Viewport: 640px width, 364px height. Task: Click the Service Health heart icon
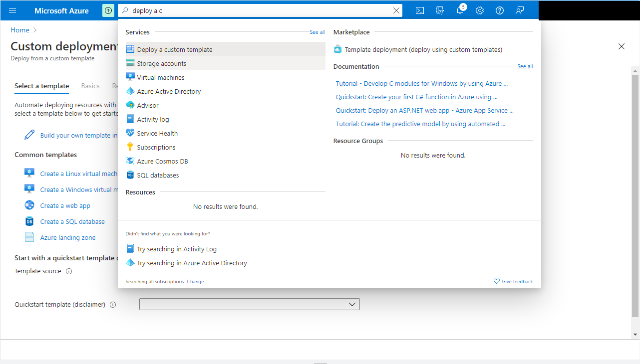(130, 133)
